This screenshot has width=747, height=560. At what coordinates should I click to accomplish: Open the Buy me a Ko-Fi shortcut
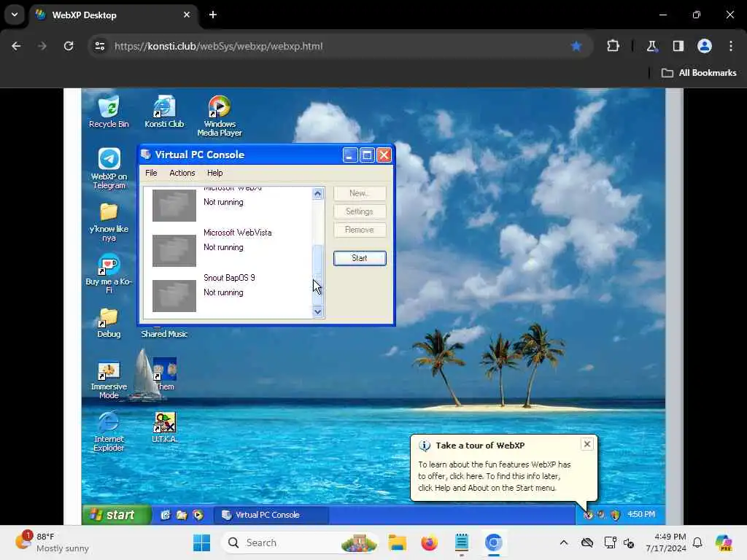tap(109, 273)
